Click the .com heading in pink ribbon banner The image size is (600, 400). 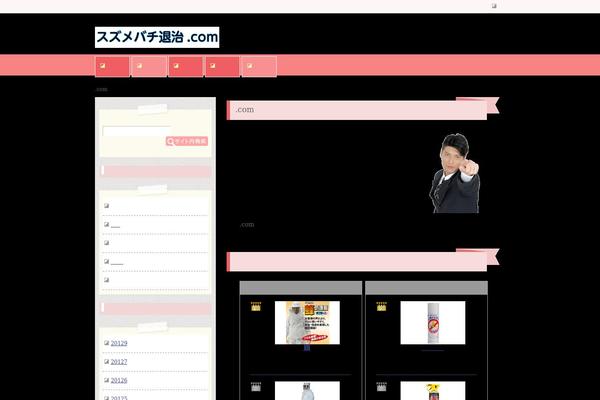(x=245, y=110)
